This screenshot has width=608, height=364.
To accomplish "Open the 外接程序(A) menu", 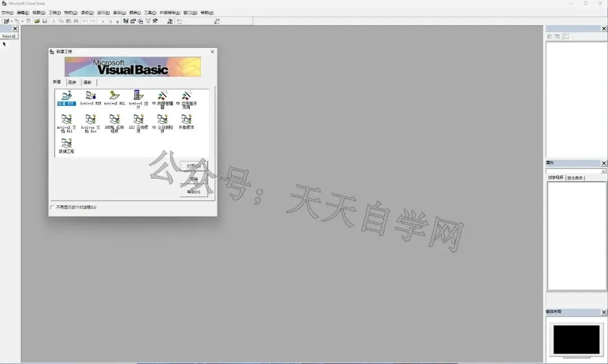I will 170,13.
